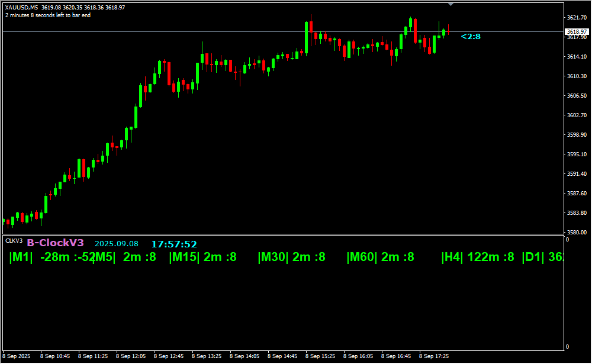592x364 pixels.
Task: Click the |M30| 2m :8 countdown
Action: 291,257
